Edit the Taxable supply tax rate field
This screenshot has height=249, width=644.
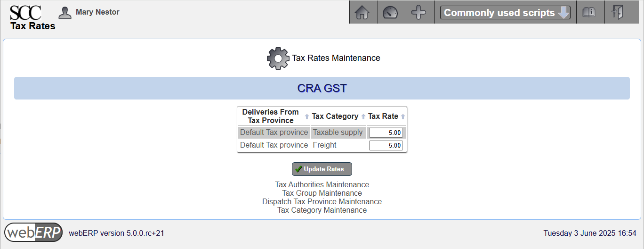[386, 133]
